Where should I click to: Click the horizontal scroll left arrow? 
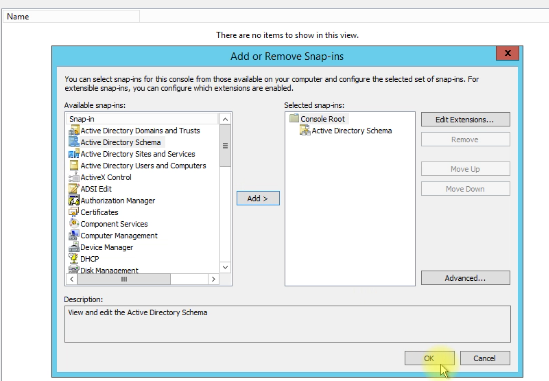72,279
